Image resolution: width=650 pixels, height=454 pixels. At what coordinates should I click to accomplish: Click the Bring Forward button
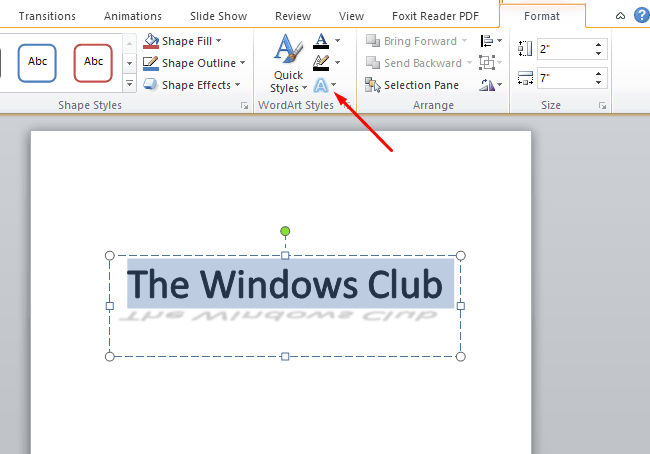(x=411, y=41)
